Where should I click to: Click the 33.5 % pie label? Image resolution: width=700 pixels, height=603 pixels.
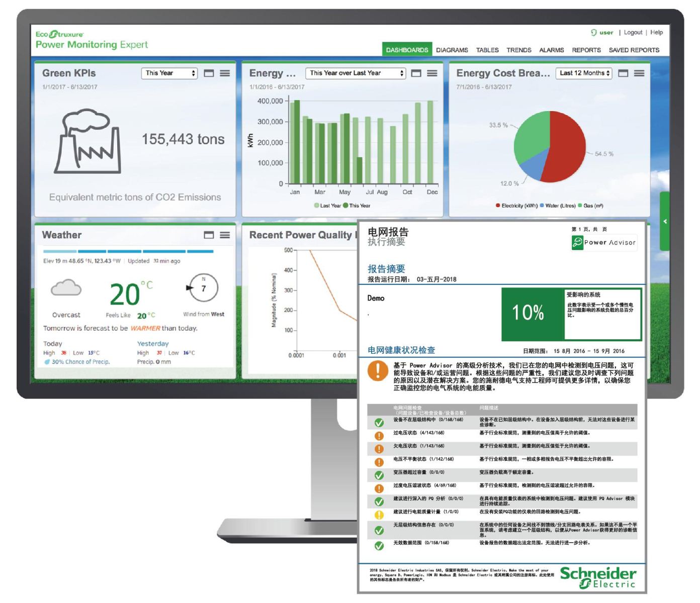coord(498,125)
